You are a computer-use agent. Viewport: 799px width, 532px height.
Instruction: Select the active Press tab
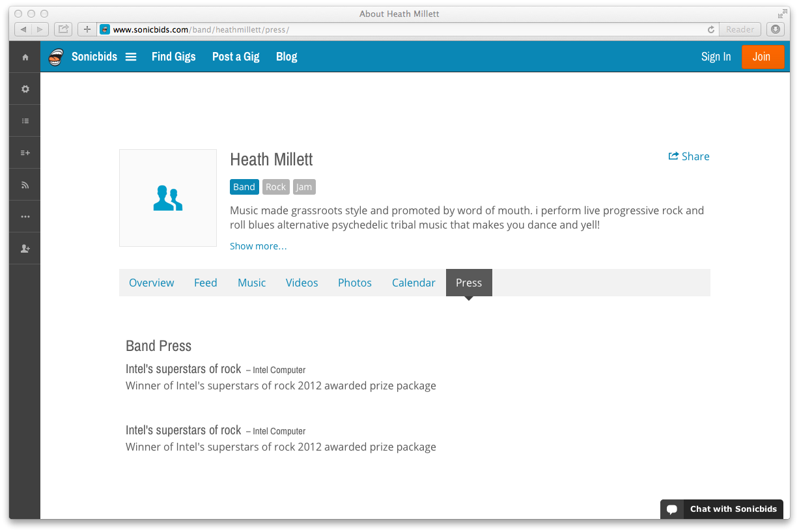pyautogui.click(x=469, y=283)
